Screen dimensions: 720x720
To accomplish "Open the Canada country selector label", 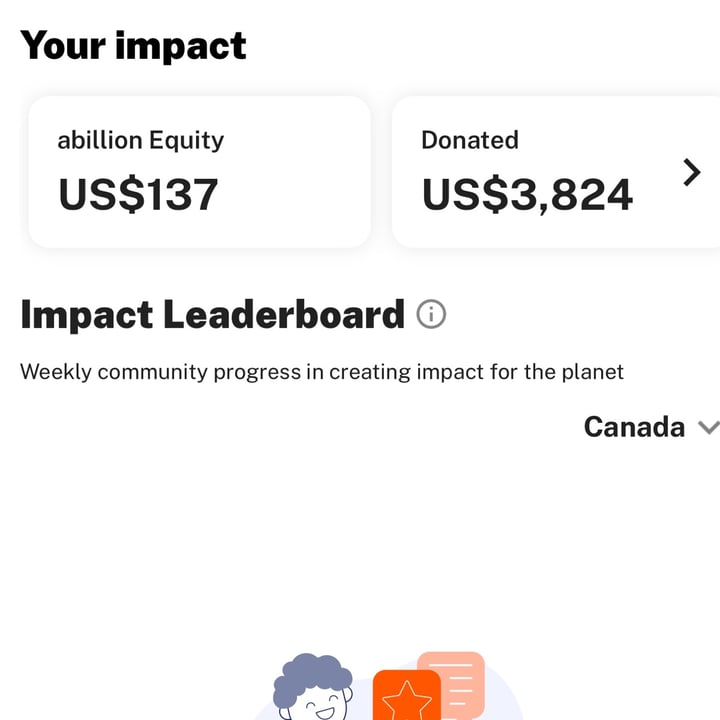I will [x=634, y=427].
